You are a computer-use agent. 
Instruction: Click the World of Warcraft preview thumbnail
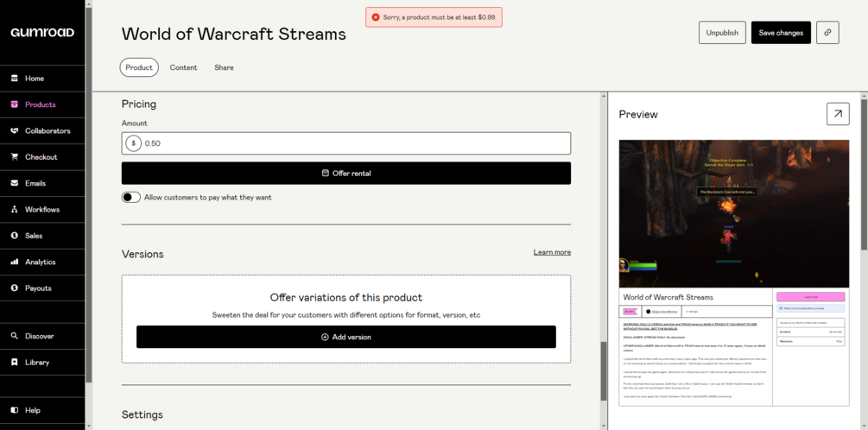pyautogui.click(x=733, y=213)
